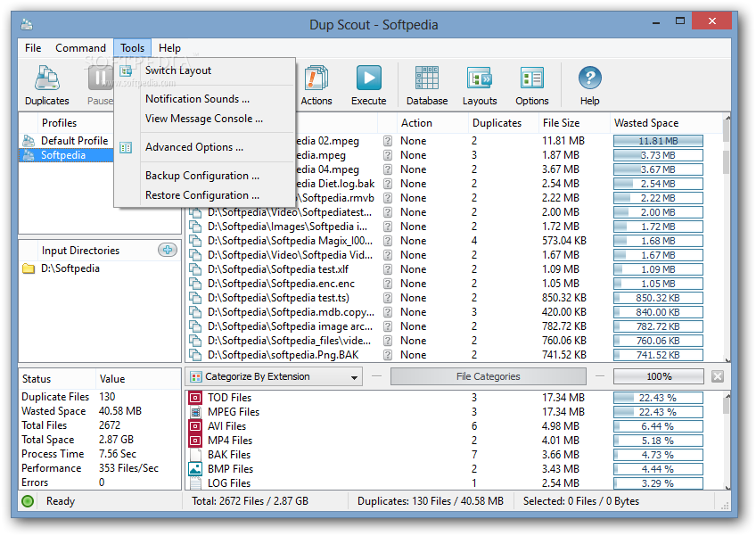The height and width of the screenshot is (536, 756).
Task: Close the open Tools menu
Action: [x=133, y=48]
